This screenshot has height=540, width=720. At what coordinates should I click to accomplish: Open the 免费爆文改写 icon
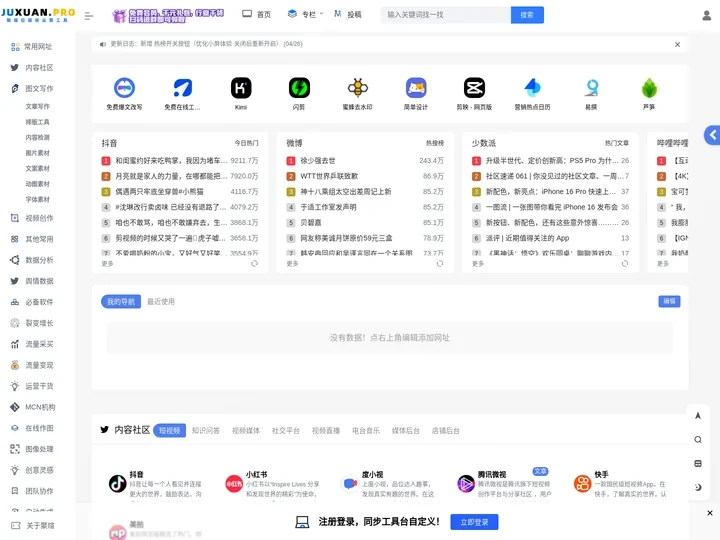click(124, 88)
